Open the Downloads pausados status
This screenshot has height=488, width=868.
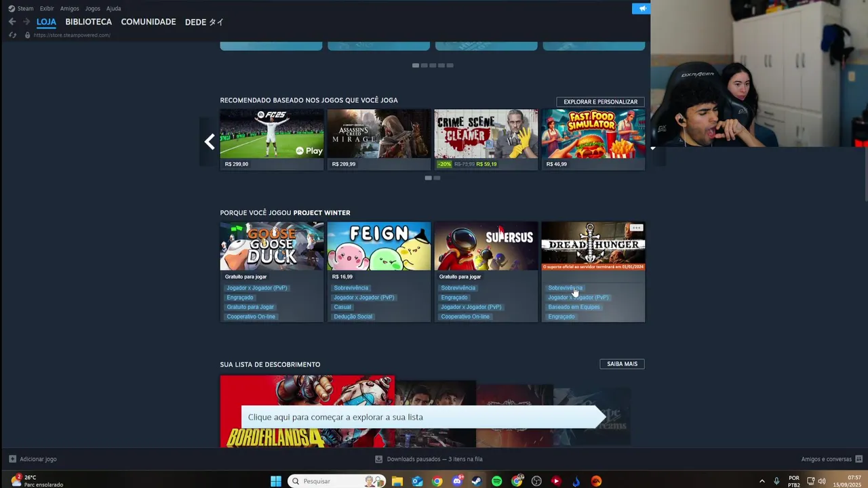click(x=429, y=459)
